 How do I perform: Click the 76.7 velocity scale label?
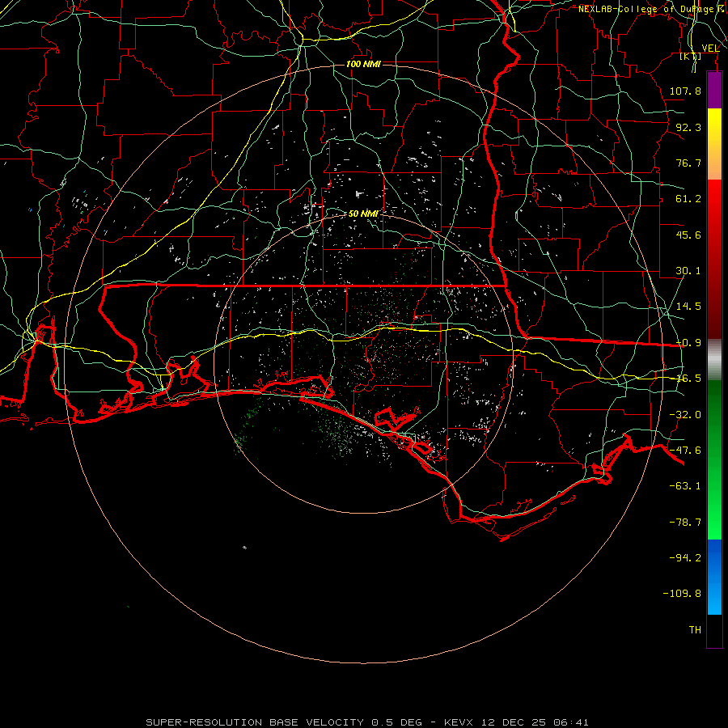(x=688, y=163)
